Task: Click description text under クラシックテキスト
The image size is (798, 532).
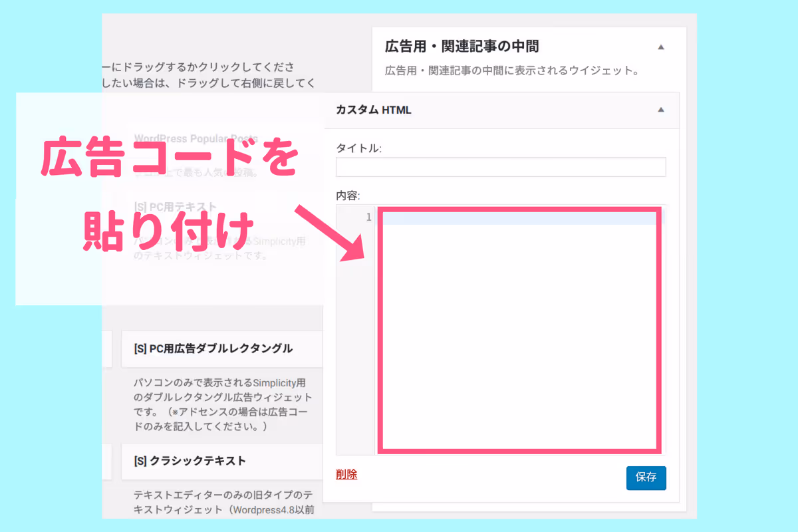Action: tap(223, 503)
